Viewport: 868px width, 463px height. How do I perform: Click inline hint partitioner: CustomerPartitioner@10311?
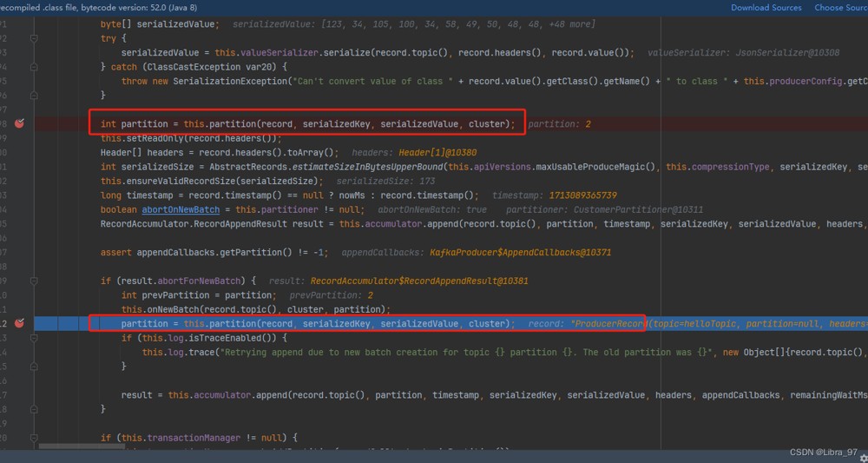pyautogui.click(x=604, y=209)
